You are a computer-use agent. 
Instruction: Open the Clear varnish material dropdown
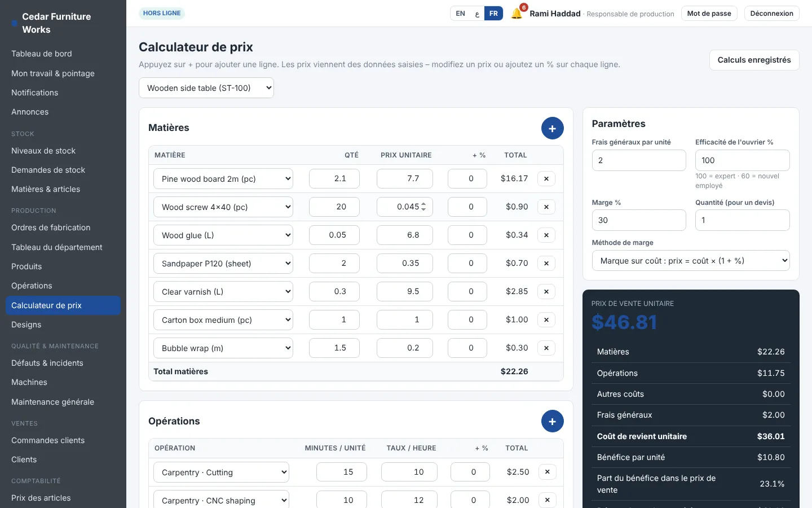[223, 292]
